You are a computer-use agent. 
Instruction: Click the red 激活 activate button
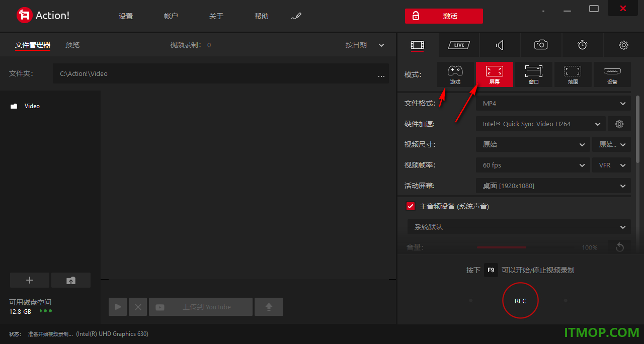coord(444,16)
